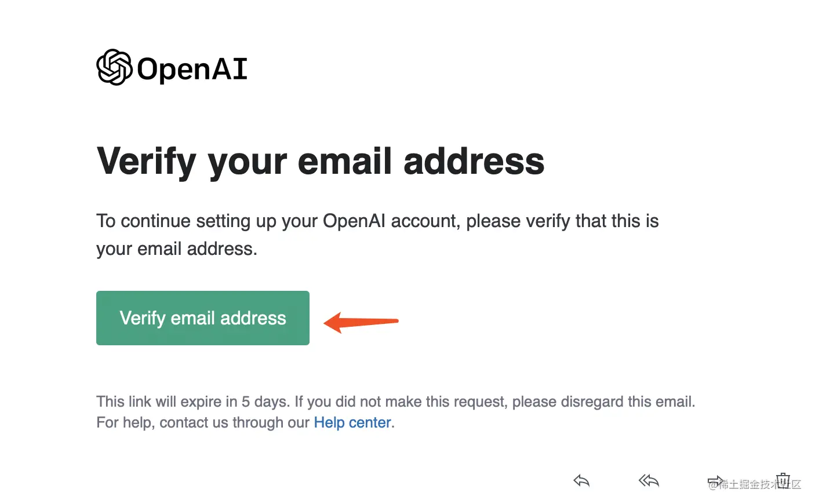Click the word "Verify" in the heading
Image resolution: width=815 pixels, height=504 pixels.
click(147, 160)
